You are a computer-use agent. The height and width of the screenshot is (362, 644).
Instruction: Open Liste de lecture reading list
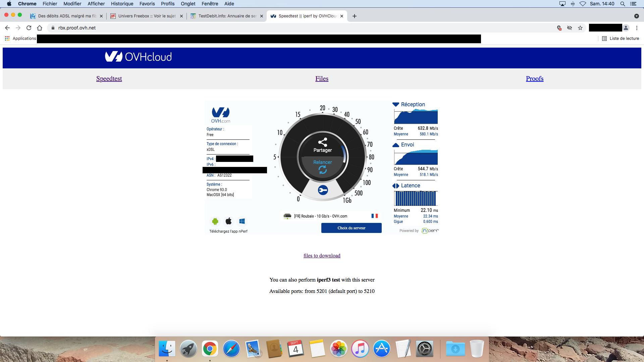click(x=621, y=39)
